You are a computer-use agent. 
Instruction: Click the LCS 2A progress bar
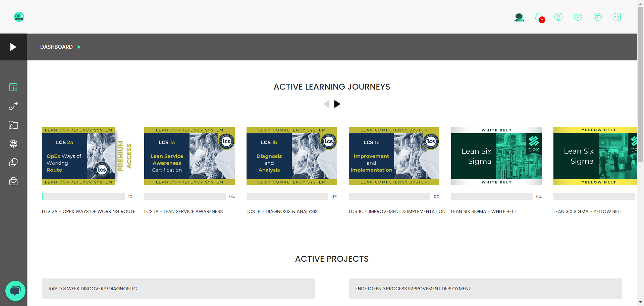point(83,197)
